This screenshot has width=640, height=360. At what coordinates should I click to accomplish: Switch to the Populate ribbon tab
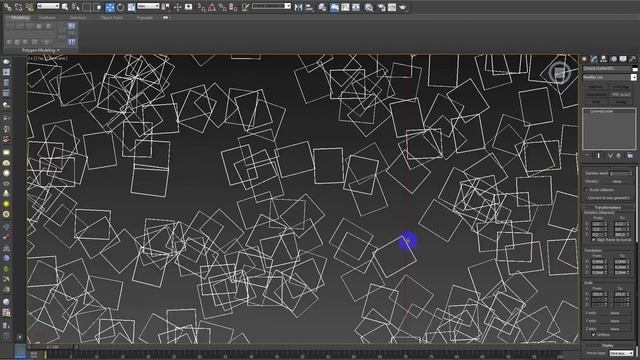(x=144, y=18)
